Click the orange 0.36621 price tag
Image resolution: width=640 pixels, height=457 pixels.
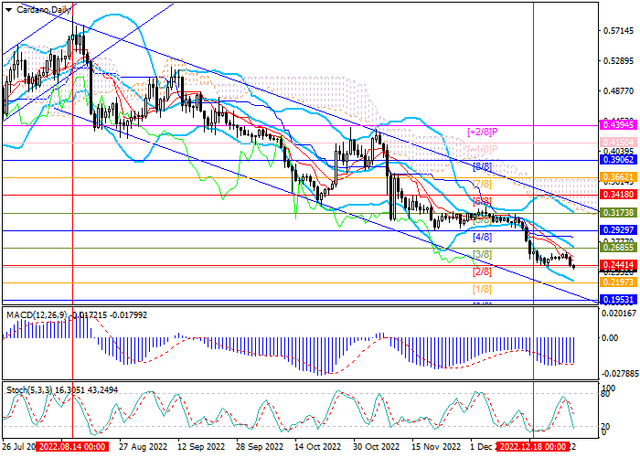[x=618, y=176]
